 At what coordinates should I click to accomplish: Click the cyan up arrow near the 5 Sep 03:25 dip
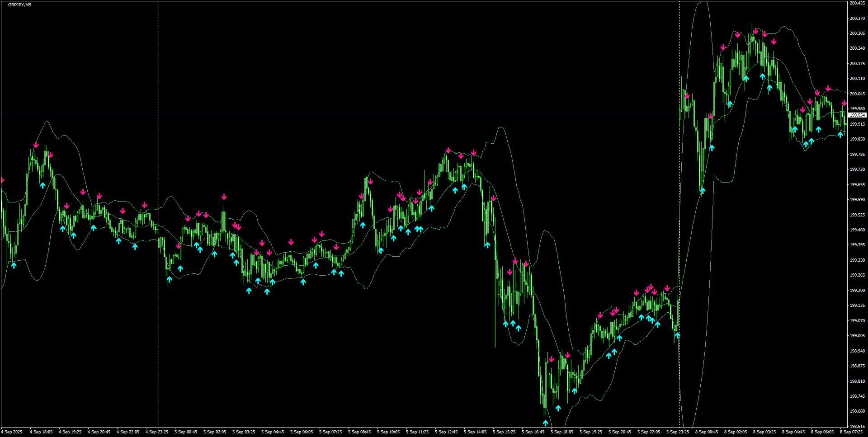tap(249, 291)
